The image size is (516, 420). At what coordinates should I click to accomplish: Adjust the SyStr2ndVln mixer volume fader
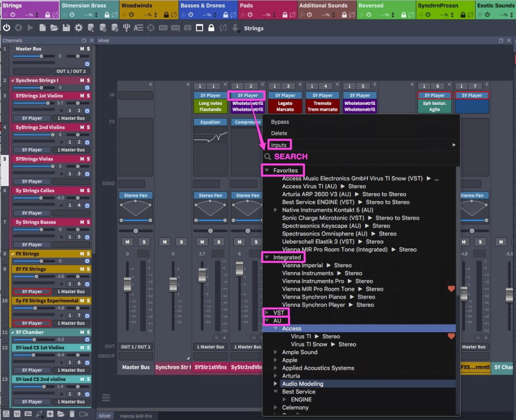(240, 269)
